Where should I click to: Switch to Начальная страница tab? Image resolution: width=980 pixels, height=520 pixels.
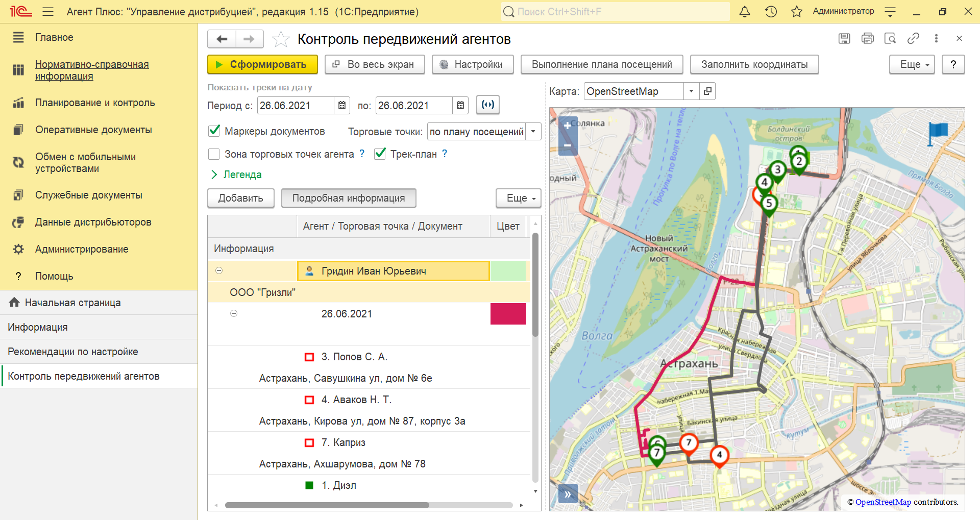99,303
